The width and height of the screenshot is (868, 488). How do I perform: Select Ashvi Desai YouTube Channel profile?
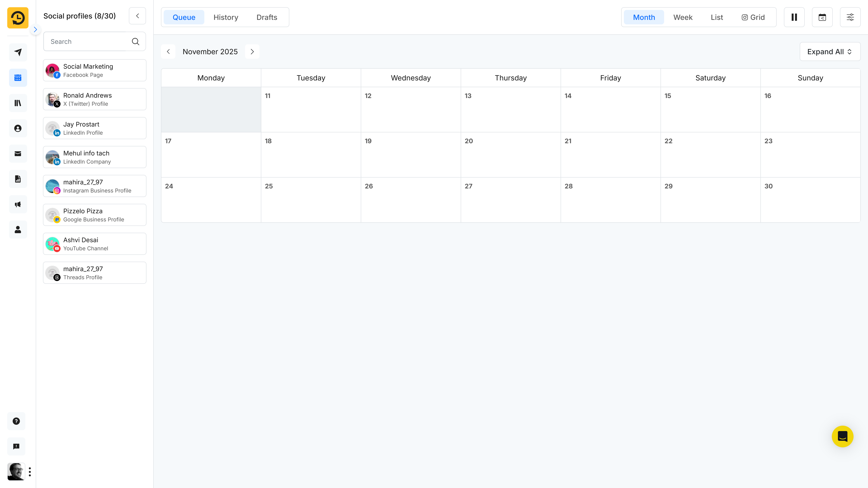tap(95, 244)
